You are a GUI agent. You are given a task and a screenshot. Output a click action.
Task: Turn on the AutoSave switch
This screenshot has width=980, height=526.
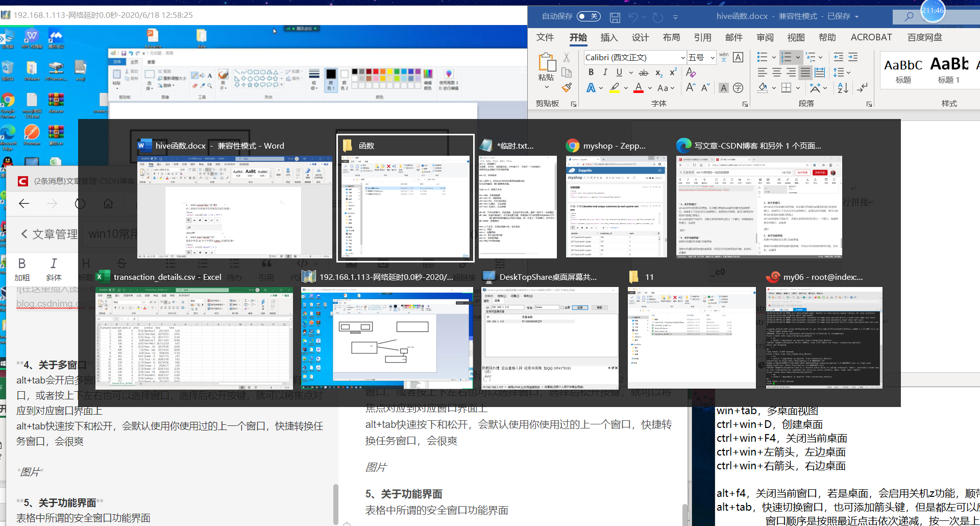point(590,17)
